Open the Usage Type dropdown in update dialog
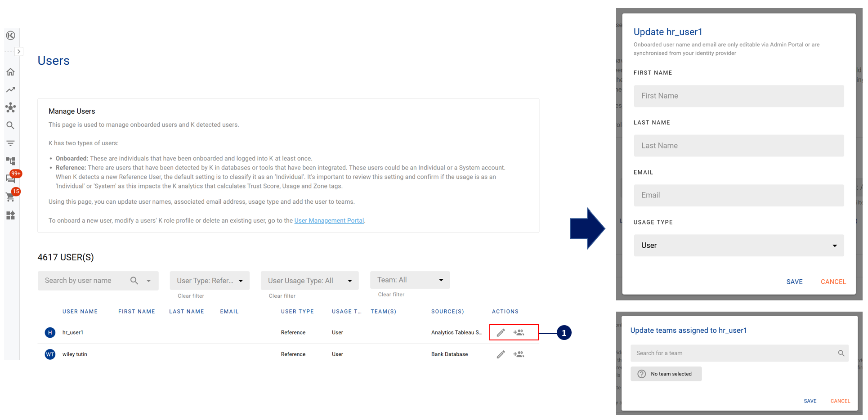The image size is (868, 420). click(x=738, y=246)
